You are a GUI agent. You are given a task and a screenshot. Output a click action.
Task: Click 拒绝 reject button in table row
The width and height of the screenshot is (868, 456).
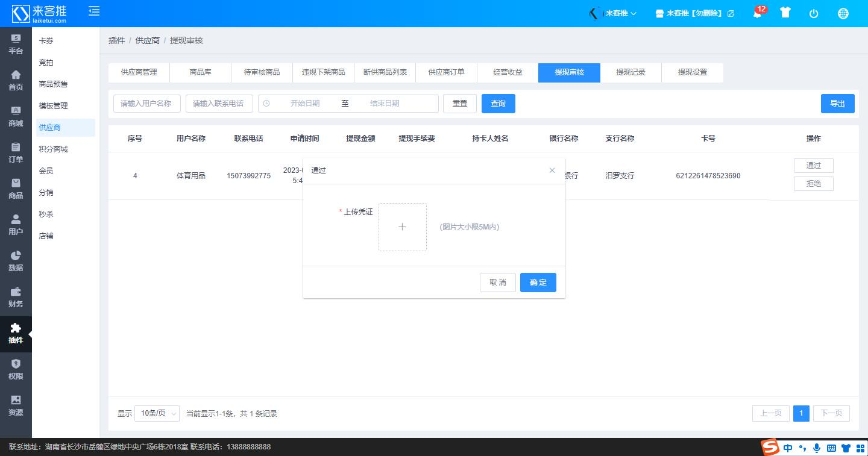tap(814, 184)
